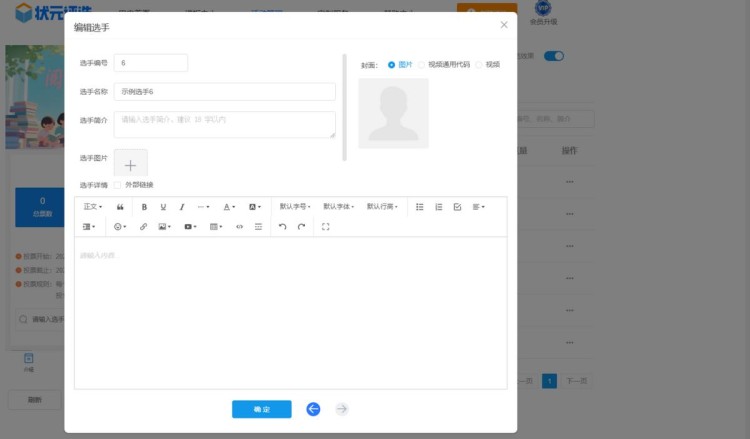Viewport: 750px width, 439px height.
Task: Undo the last edit in the editor
Action: pyautogui.click(x=283, y=227)
